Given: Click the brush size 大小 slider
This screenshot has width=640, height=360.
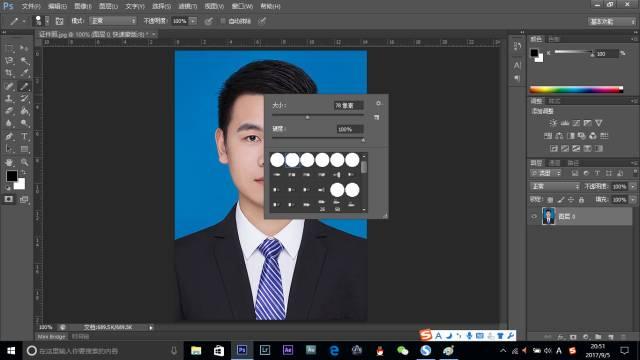Looking at the screenshot, I should [318, 117].
